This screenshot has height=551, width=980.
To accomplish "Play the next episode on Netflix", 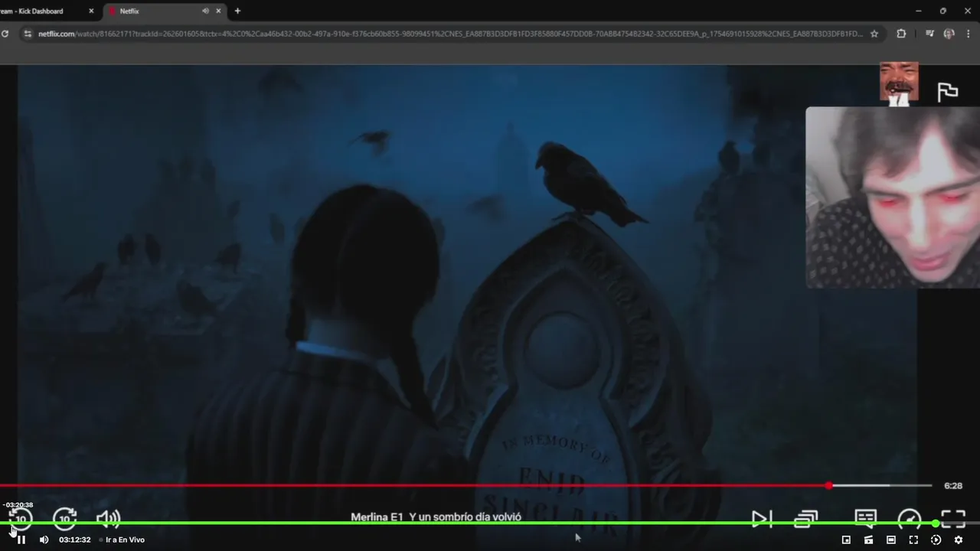I will [761, 519].
